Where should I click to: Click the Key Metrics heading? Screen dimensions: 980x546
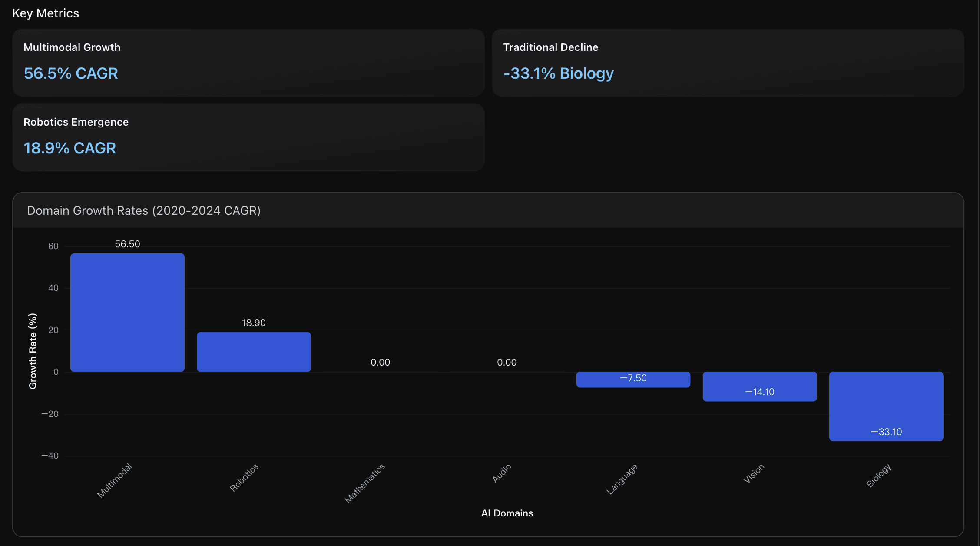(x=46, y=13)
